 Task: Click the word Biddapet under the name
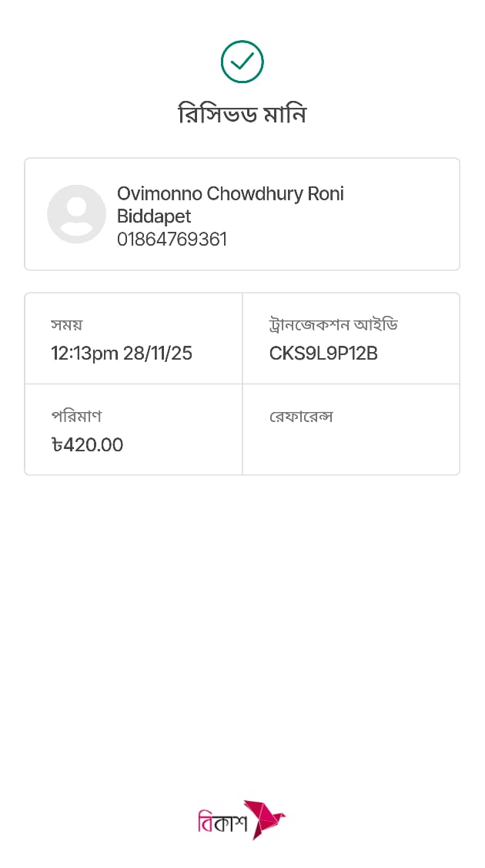click(154, 216)
